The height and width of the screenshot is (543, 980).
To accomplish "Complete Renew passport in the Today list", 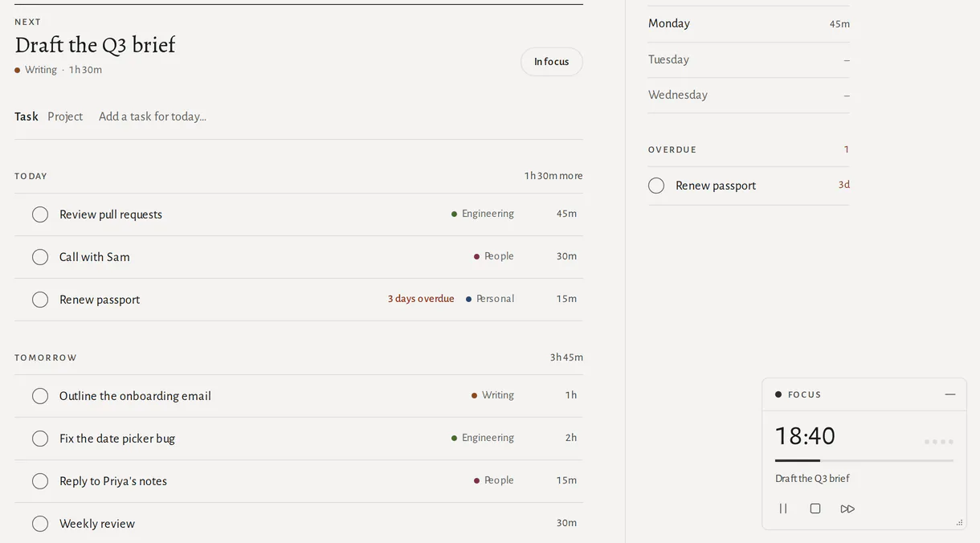I will tap(40, 300).
